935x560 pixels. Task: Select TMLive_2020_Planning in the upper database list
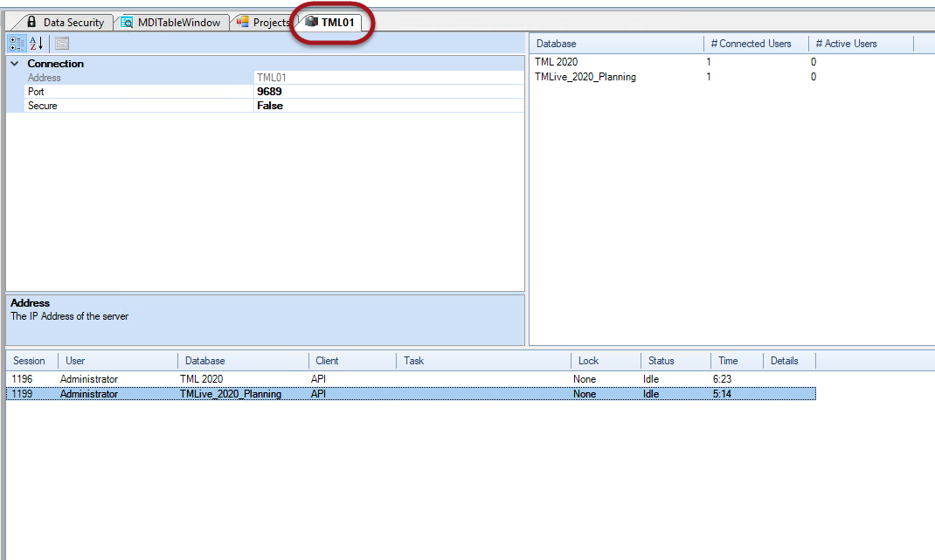(x=585, y=77)
